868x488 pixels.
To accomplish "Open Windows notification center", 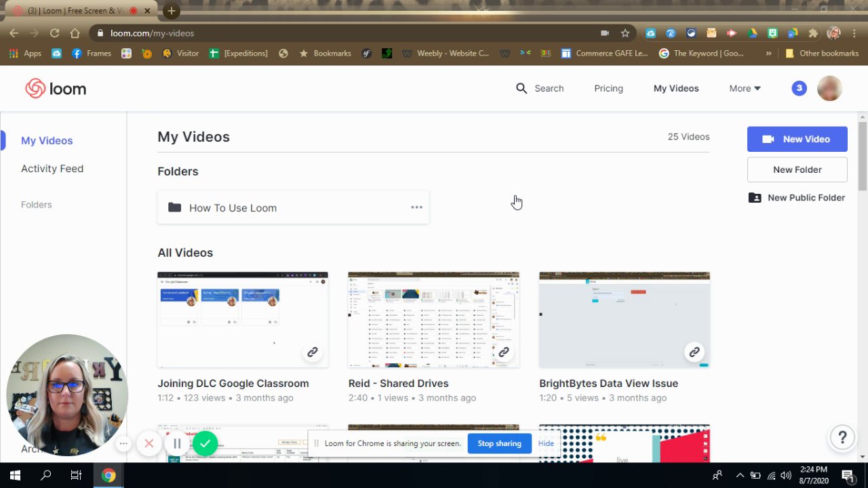I will [848, 475].
